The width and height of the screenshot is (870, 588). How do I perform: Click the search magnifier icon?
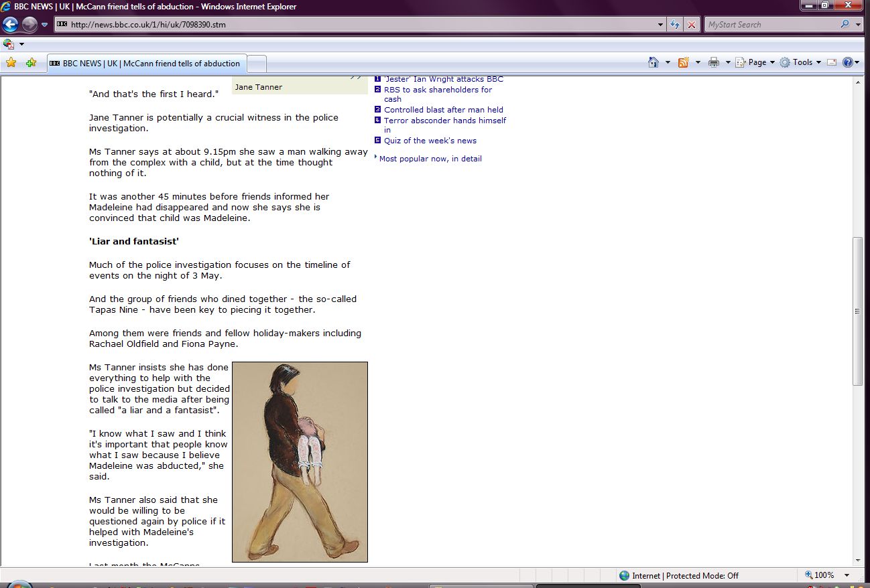point(845,25)
